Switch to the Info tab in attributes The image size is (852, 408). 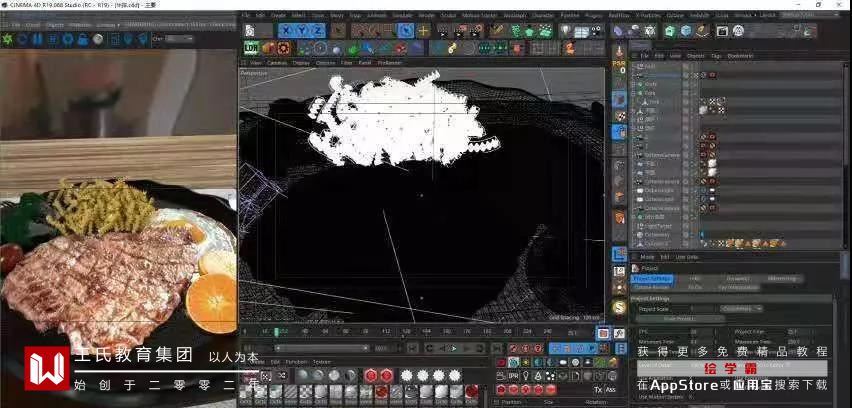[x=695, y=279]
